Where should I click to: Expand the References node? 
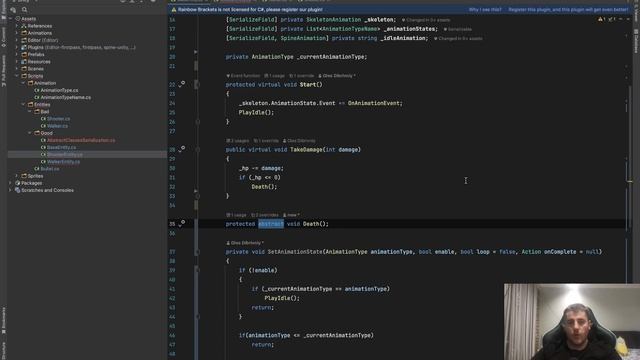pos(17,26)
